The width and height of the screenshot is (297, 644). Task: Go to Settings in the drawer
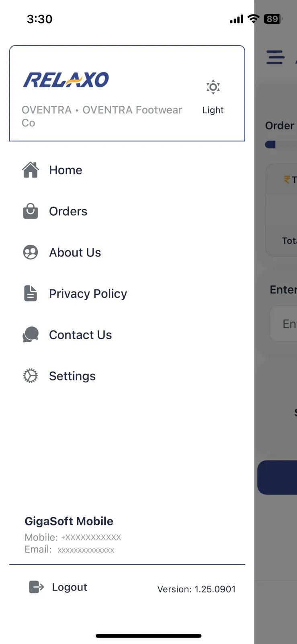(x=72, y=376)
